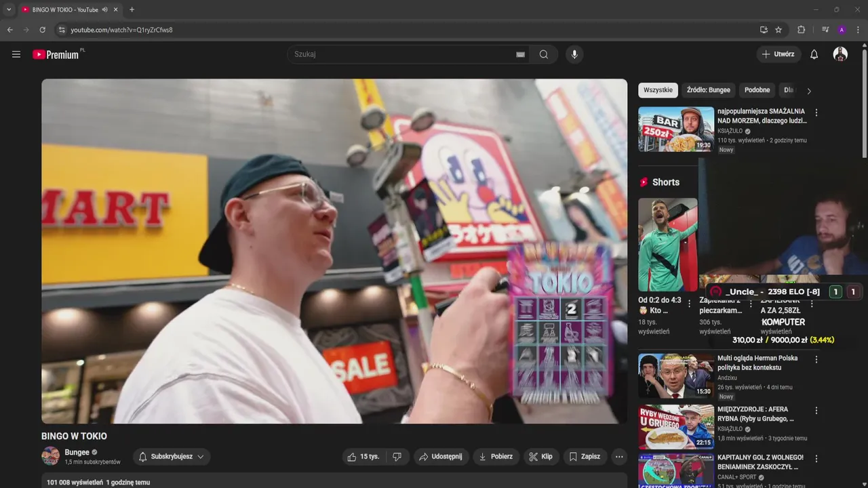
Task: Open the Andzixu channel name
Action: (727, 378)
